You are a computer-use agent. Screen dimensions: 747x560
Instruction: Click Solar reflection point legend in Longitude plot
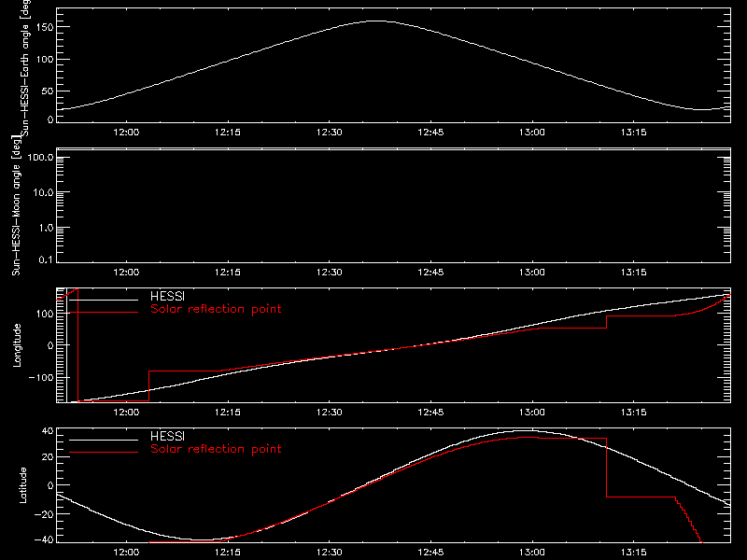[x=216, y=309]
